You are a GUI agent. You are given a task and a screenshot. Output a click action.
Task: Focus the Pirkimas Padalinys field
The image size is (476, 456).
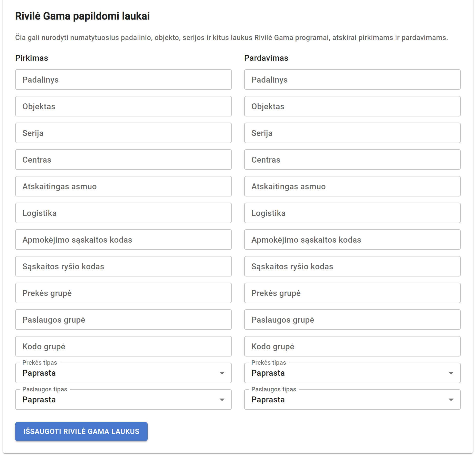[123, 80]
